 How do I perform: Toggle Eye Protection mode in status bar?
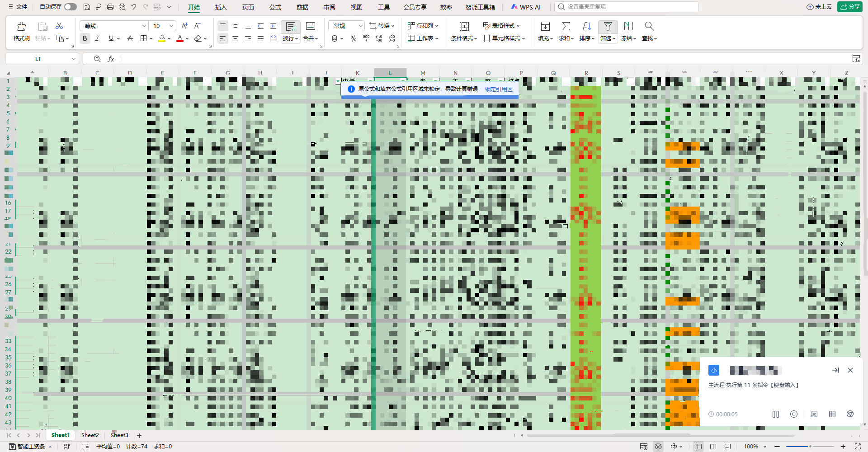pyautogui.click(x=658, y=447)
